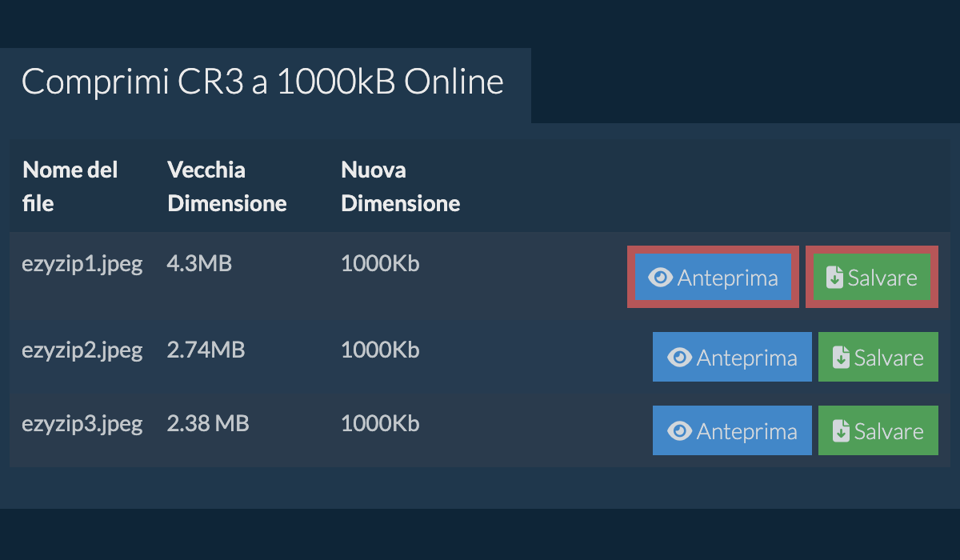
Task: Click the 4.3MB old size value
Action: coord(199,264)
